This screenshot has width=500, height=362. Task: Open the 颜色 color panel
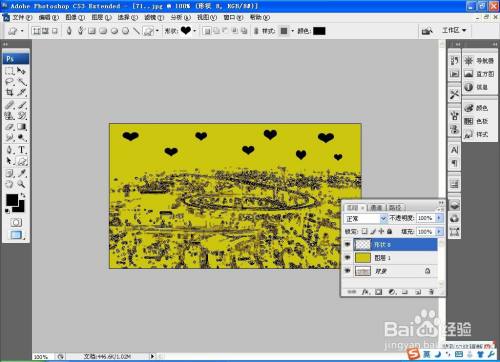[476, 108]
